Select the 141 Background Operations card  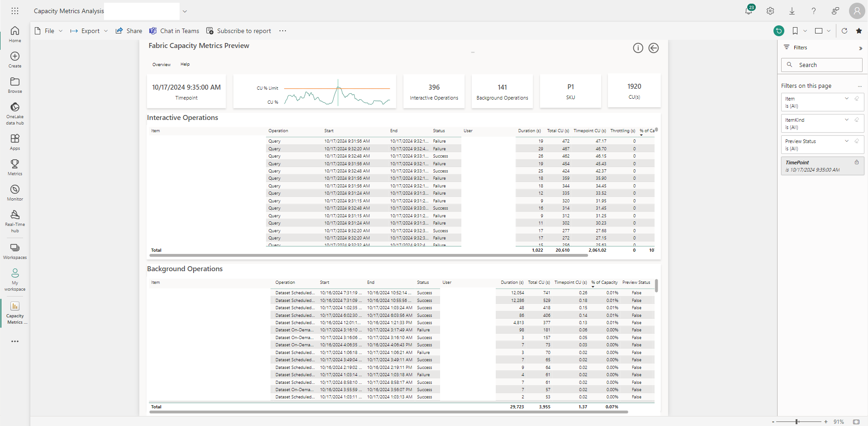coord(502,91)
